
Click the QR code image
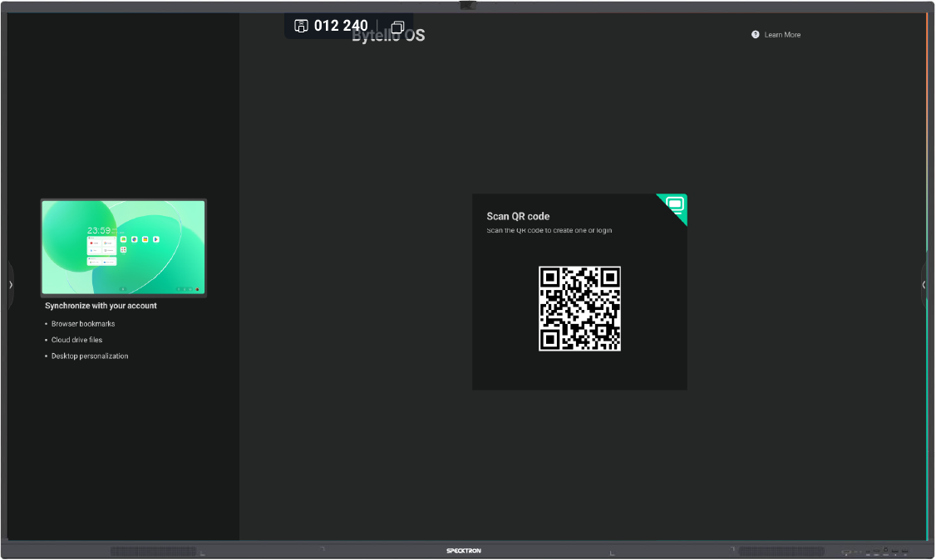(579, 308)
